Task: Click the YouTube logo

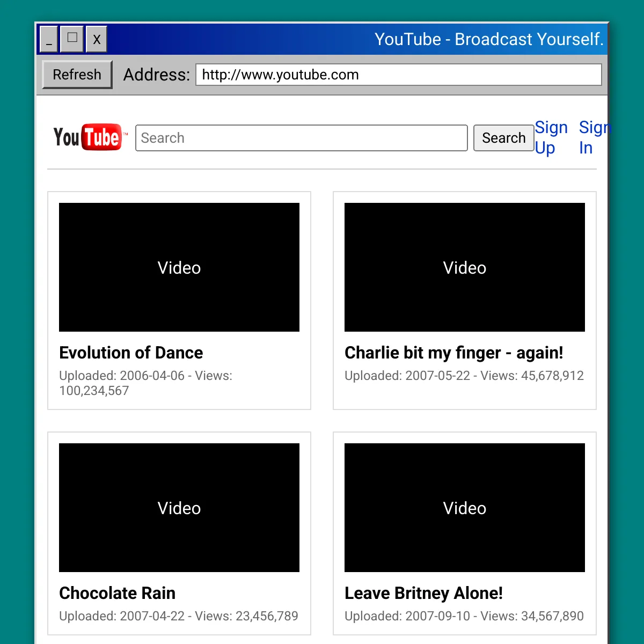Action: coord(89,137)
